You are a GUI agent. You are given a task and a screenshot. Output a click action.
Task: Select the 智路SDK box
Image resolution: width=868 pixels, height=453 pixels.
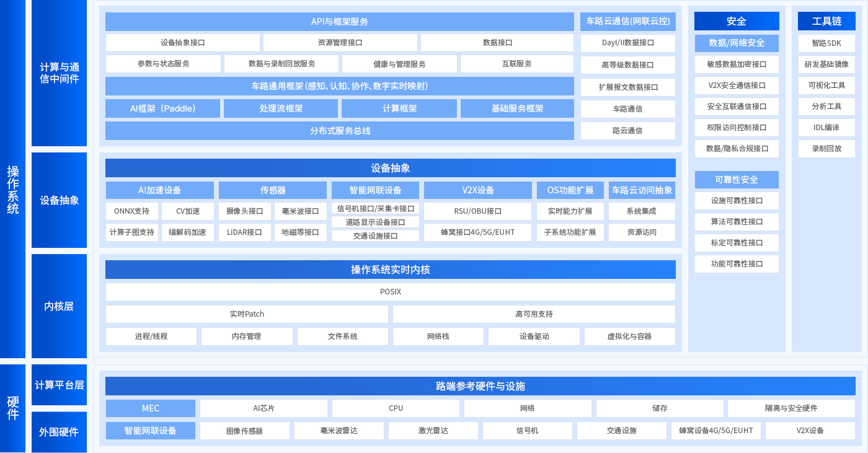coord(826,43)
